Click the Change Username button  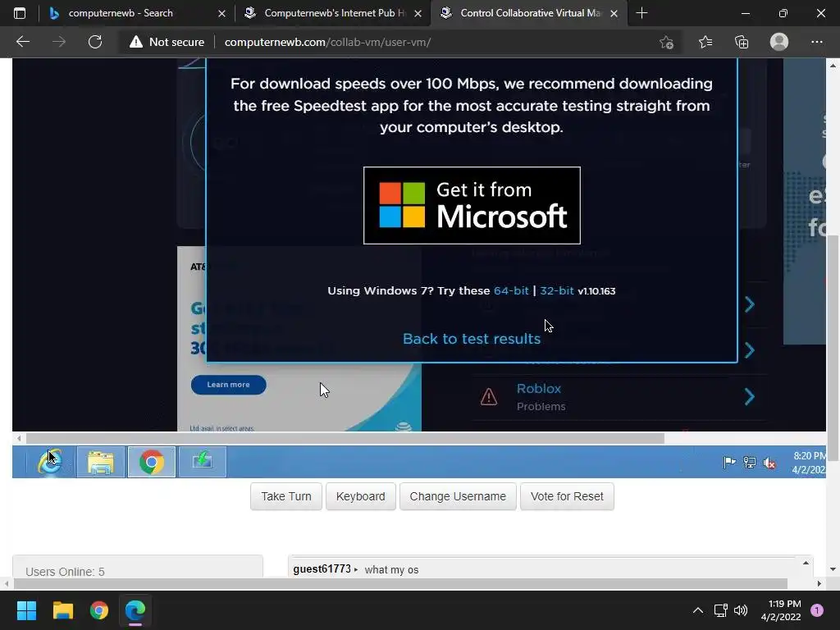coord(458,496)
